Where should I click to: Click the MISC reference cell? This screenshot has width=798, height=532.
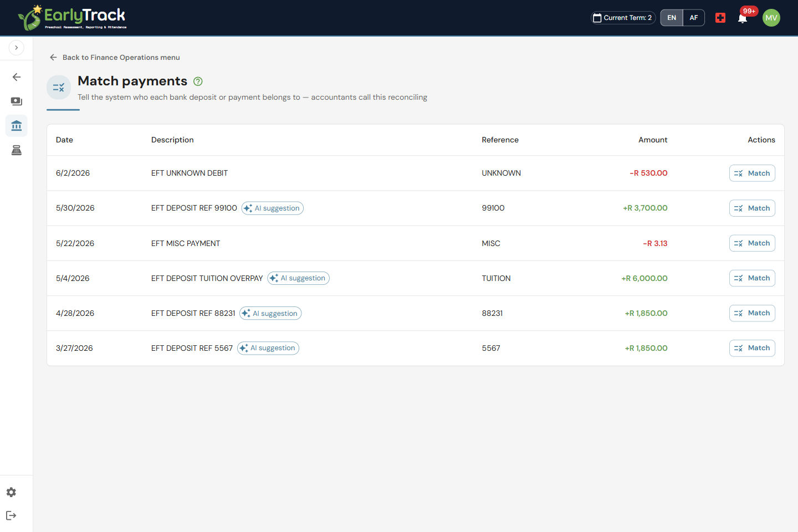click(x=491, y=243)
